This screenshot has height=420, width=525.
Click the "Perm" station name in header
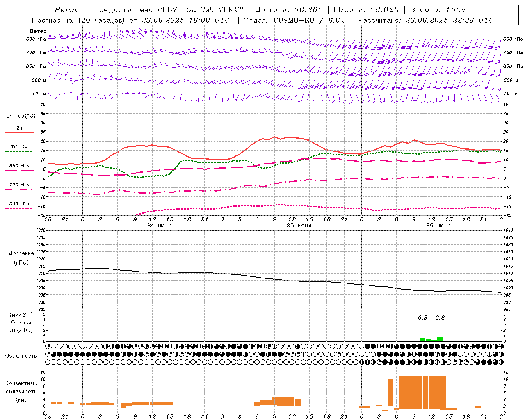(x=66, y=10)
